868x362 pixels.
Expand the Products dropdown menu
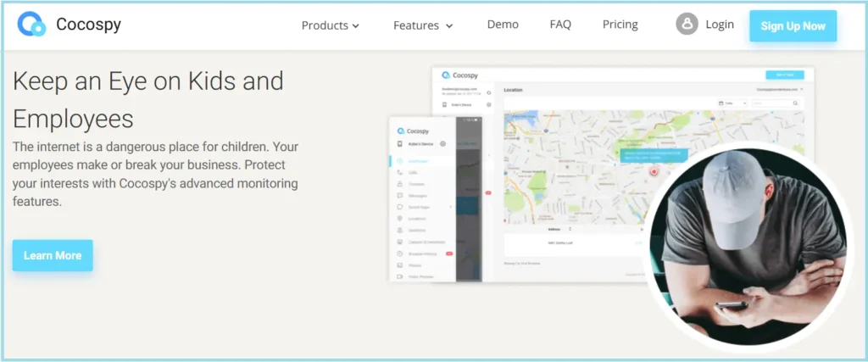pyautogui.click(x=331, y=25)
